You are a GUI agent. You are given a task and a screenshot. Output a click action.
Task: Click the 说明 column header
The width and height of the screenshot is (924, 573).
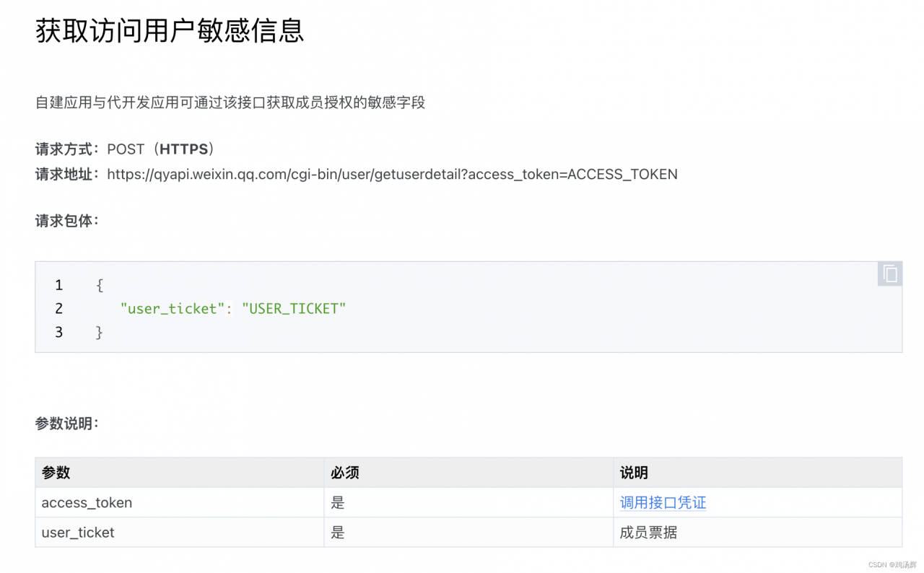pos(632,473)
